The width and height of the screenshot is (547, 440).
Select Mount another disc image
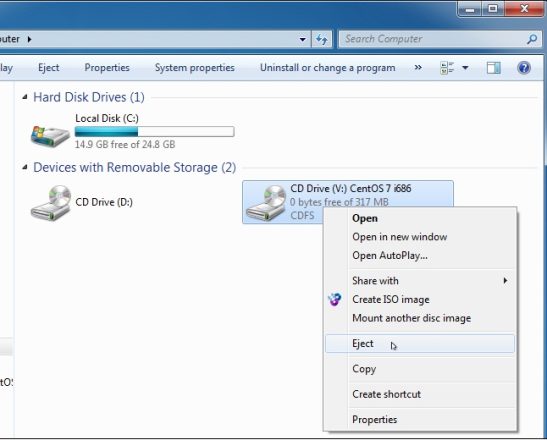coord(412,318)
